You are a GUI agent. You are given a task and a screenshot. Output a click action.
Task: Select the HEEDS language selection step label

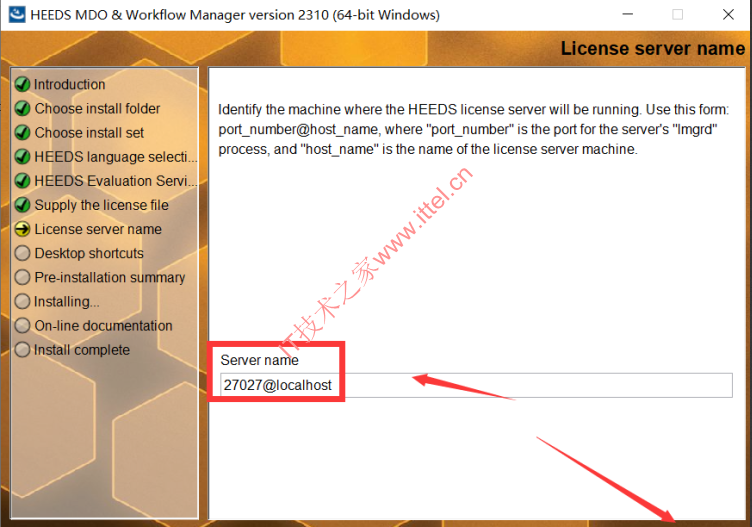tap(116, 157)
